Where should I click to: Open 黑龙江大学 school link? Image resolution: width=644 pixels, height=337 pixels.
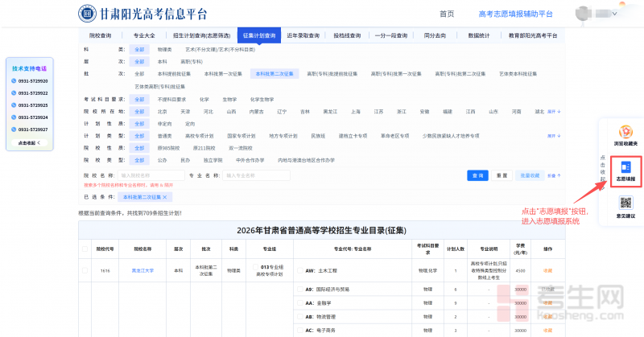(142, 271)
